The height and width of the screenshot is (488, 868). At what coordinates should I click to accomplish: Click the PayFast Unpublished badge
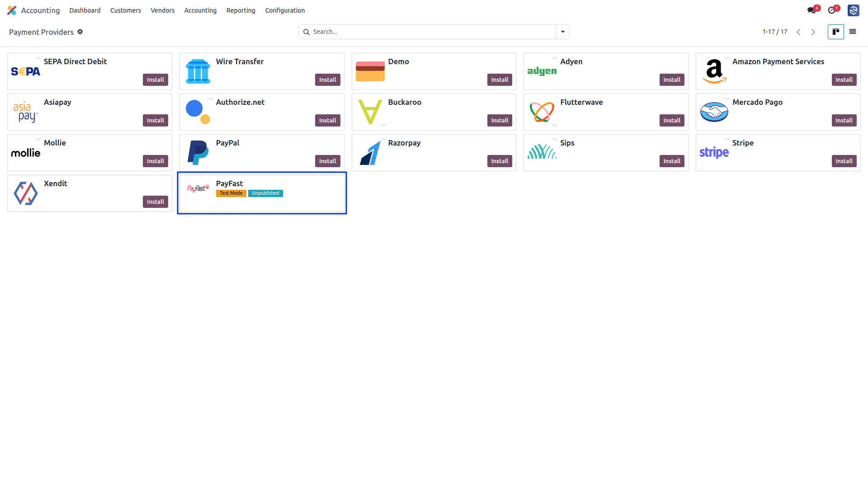265,193
